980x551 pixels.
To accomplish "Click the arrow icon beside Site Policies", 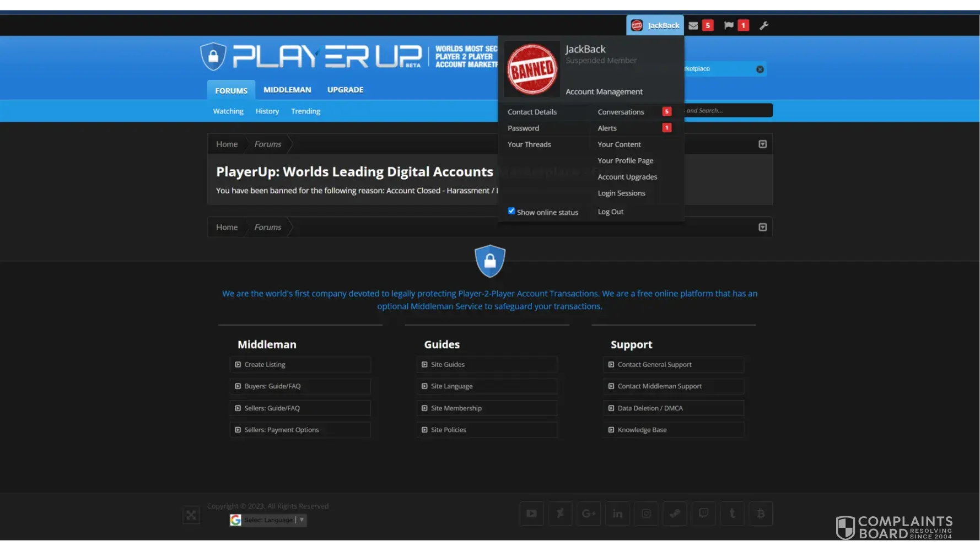I will click(424, 430).
